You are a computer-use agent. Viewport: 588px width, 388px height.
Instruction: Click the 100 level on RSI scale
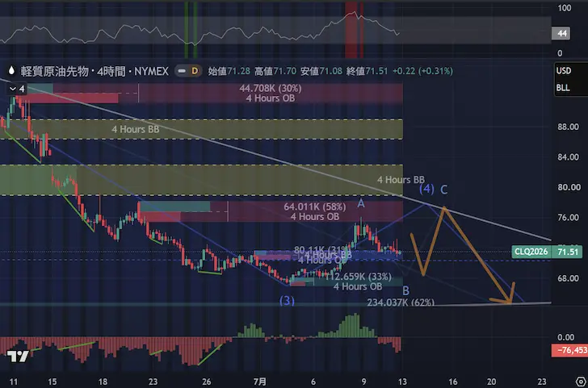click(x=565, y=8)
